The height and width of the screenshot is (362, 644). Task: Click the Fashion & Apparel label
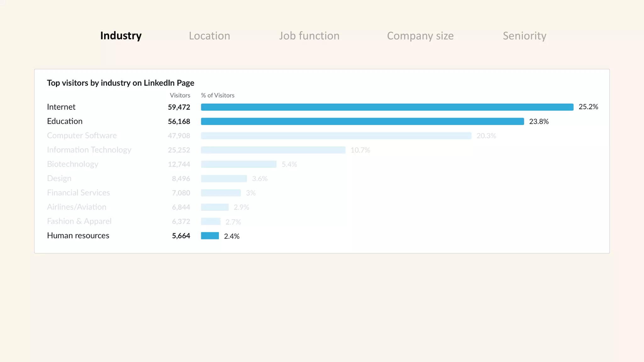[79, 221]
